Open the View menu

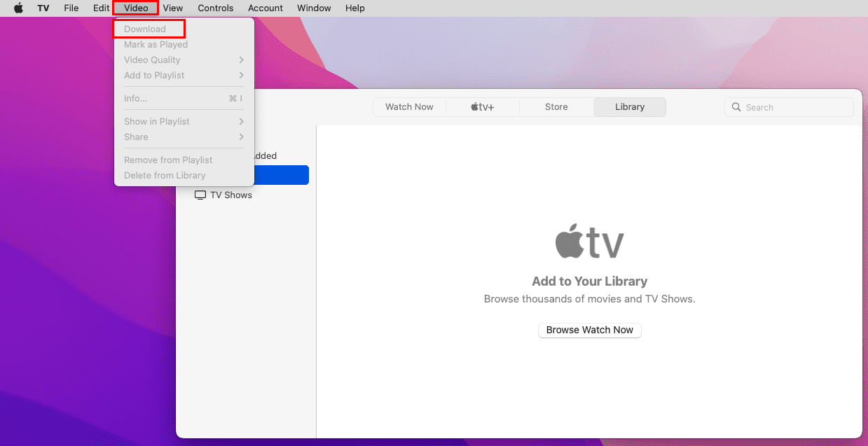[173, 8]
